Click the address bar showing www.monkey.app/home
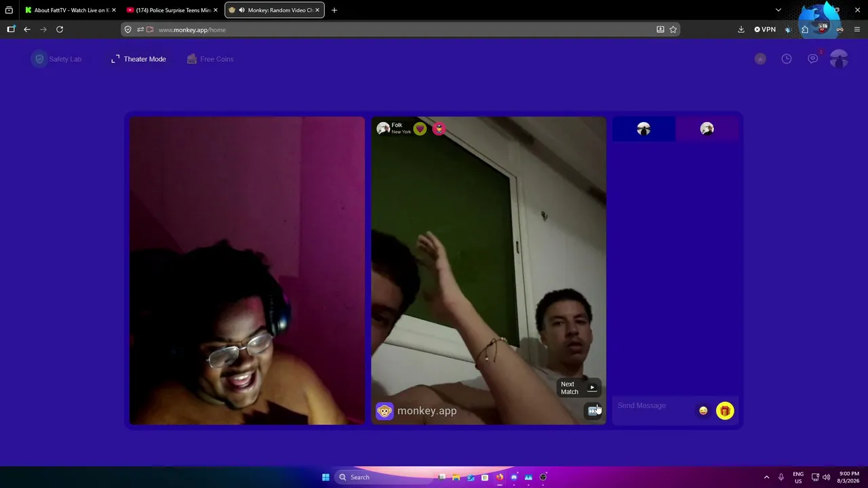 400,30
